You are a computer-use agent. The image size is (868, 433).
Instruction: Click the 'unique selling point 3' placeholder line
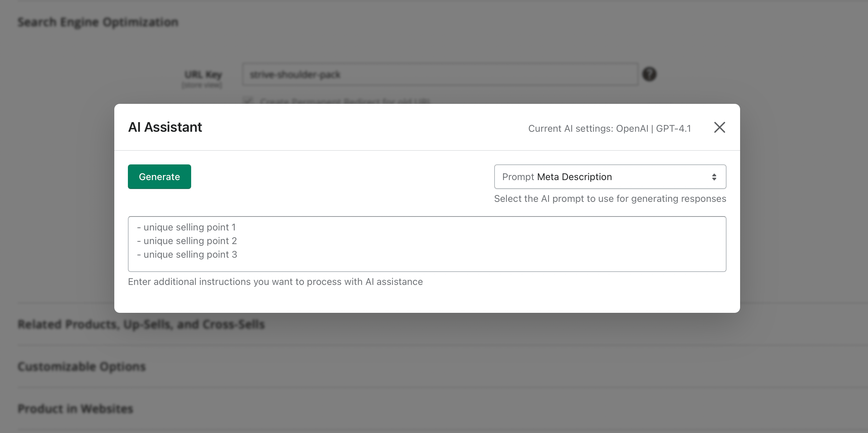[x=190, y=255]
